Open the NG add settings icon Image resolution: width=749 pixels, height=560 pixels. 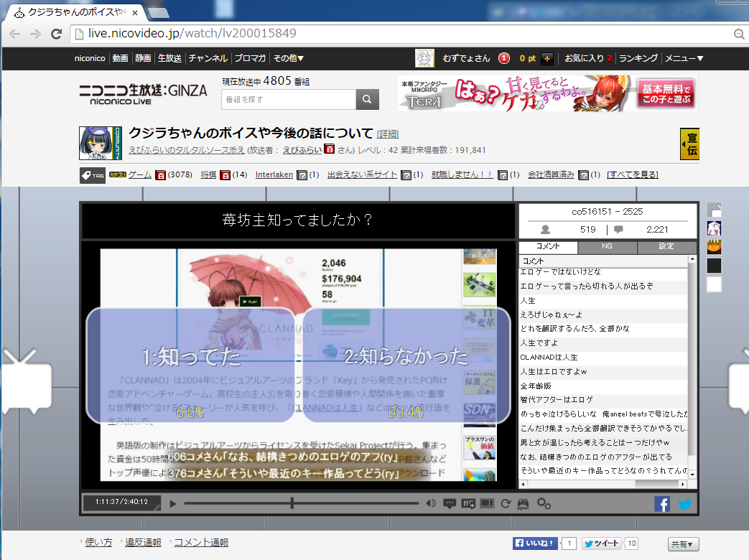(468, 504)
